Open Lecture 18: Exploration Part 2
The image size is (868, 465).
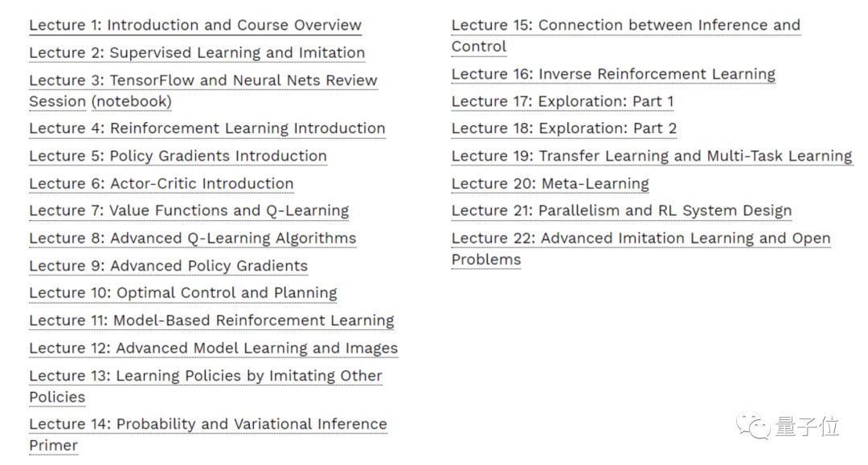[564, 128]
